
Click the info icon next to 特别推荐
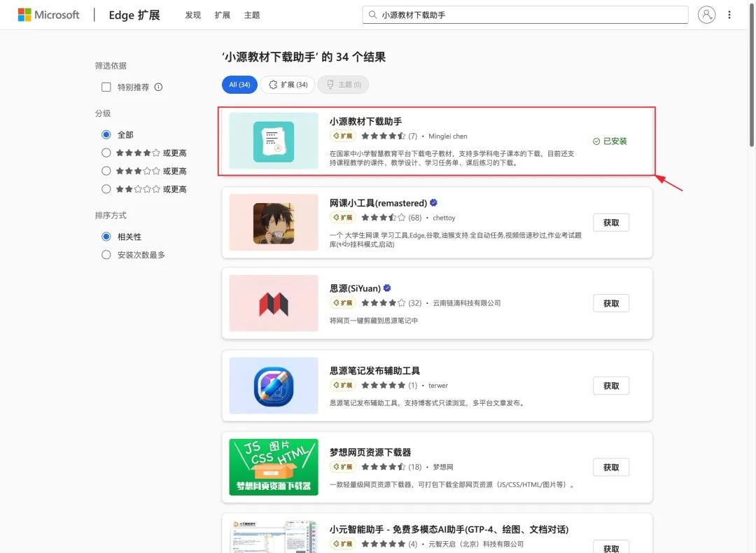tap(158, 87)
